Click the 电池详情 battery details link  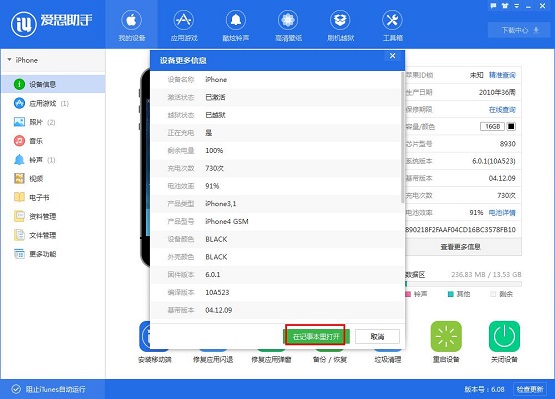pyautogui.click(x=502, y=213)
